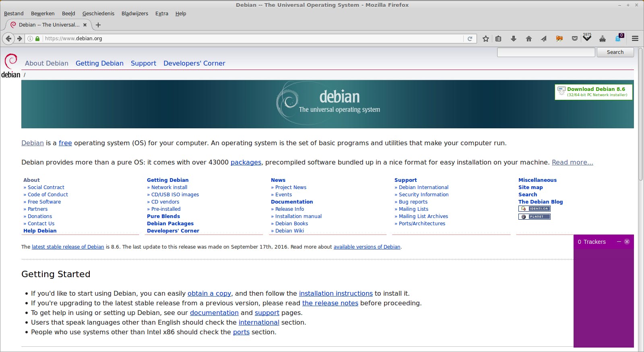Open the Help menu in the menu bar
Image resolution: width=644 pixels, height=352 pixels.
coord(181,14)
